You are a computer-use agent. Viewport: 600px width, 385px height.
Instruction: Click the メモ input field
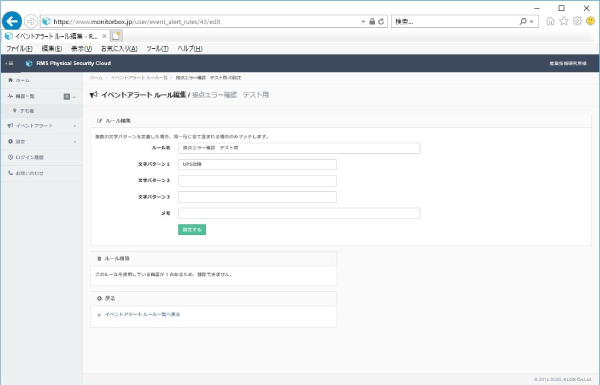[x=299, y=213]
